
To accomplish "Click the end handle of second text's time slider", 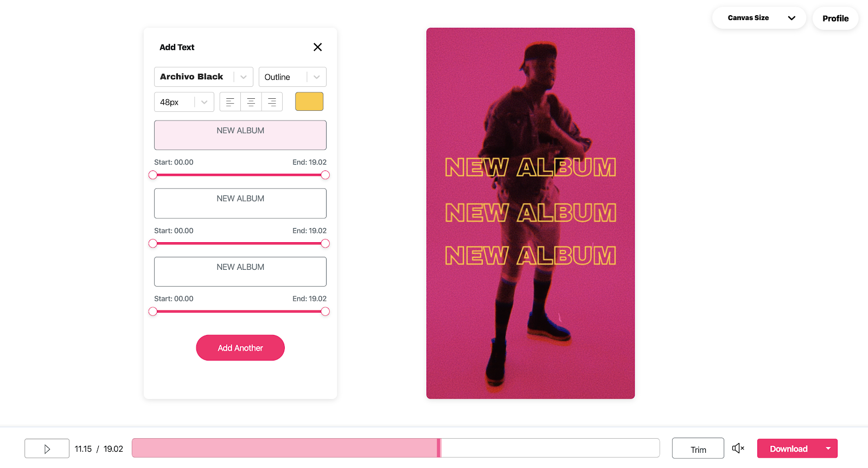I will pyautogui.click(x=325, y=243).
